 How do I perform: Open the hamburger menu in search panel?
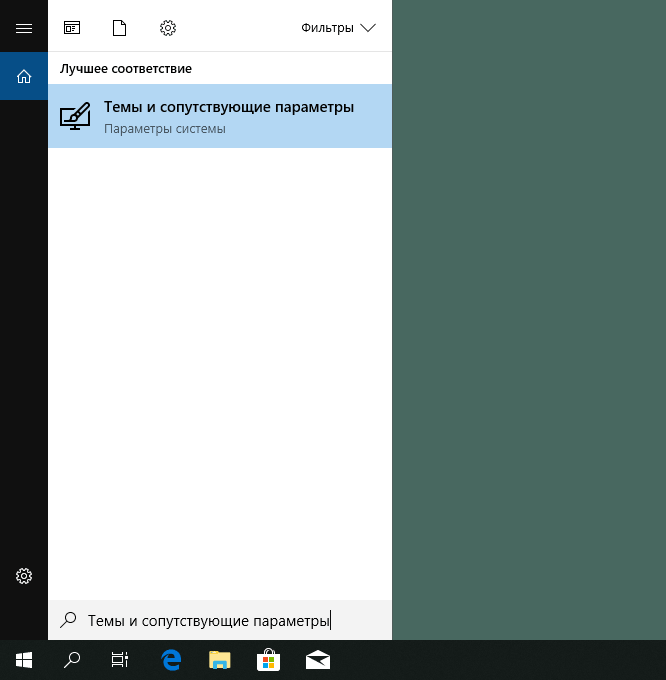(x=24, y=28)
